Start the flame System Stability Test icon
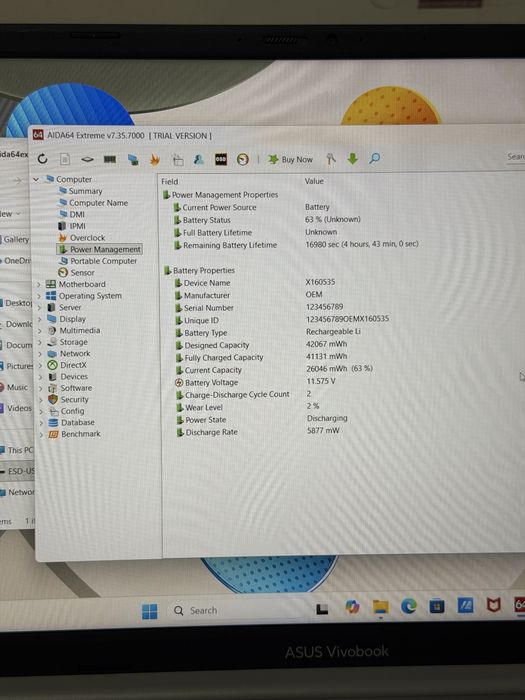Screen dimensions: 525x700 coord(155,159)
